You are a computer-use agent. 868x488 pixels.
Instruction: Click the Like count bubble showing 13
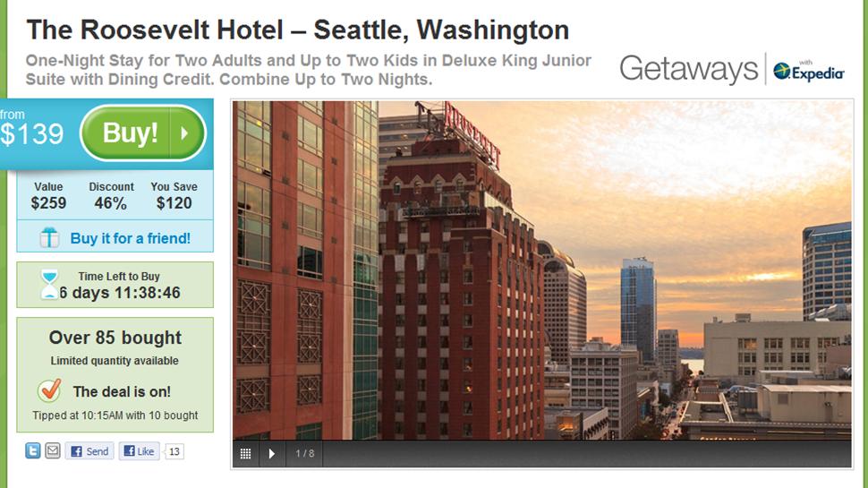[174, 451]
